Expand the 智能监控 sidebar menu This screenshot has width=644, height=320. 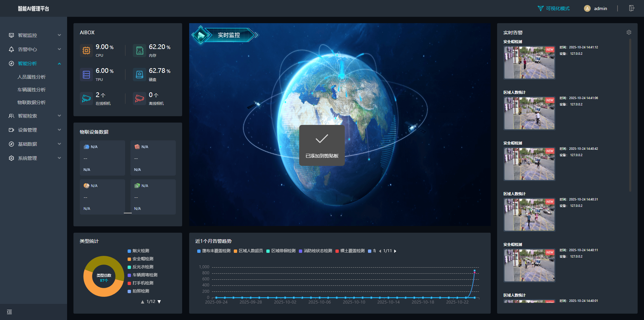tap(34, 35)
